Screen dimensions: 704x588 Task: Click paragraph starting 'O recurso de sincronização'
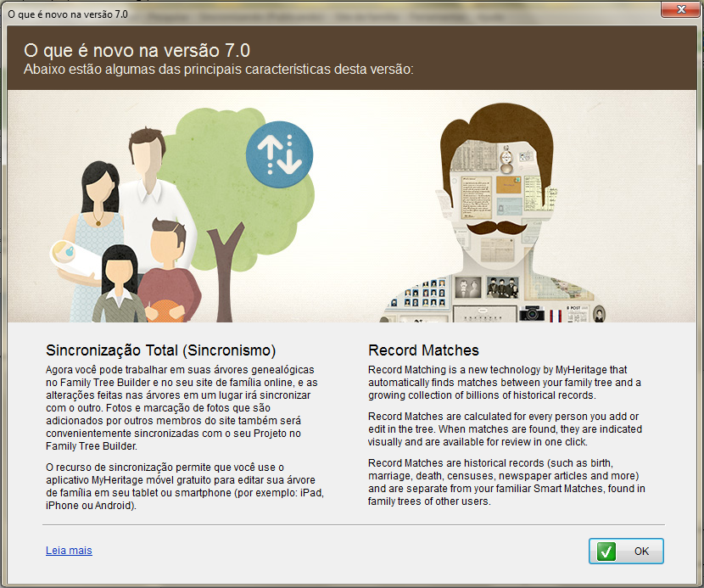pos(185,486)
